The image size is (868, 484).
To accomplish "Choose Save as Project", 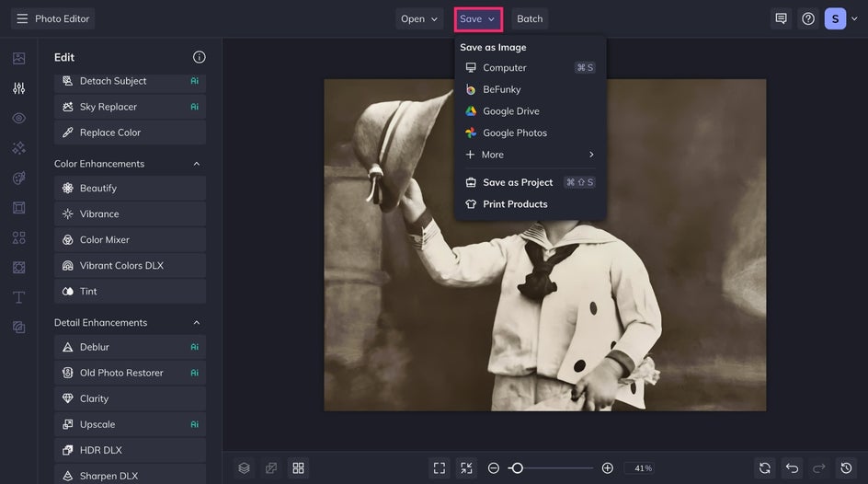I will 531,182.
